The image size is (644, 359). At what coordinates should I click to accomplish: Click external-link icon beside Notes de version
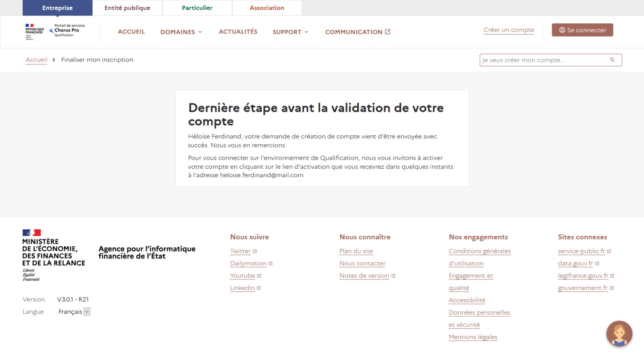pos(393,276)
